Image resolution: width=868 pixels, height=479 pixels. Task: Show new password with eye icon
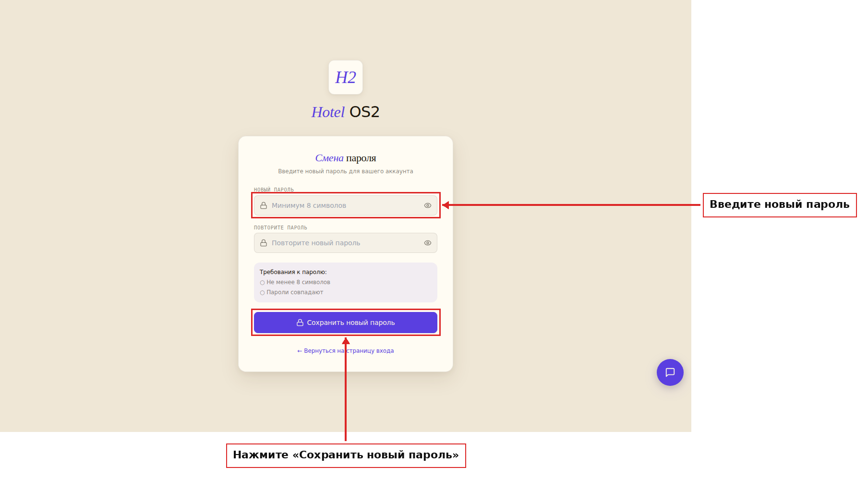click(x=428, y=205)
